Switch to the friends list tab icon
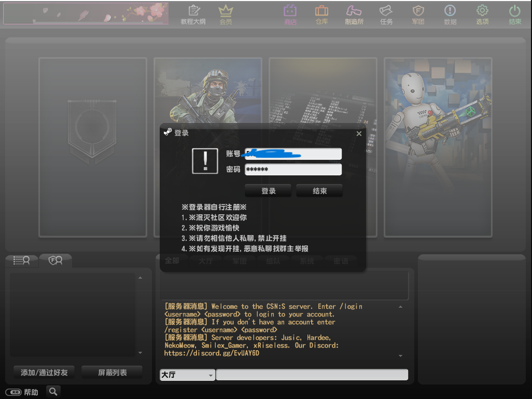This screenshot has width=532, height=399. (21, 260)
